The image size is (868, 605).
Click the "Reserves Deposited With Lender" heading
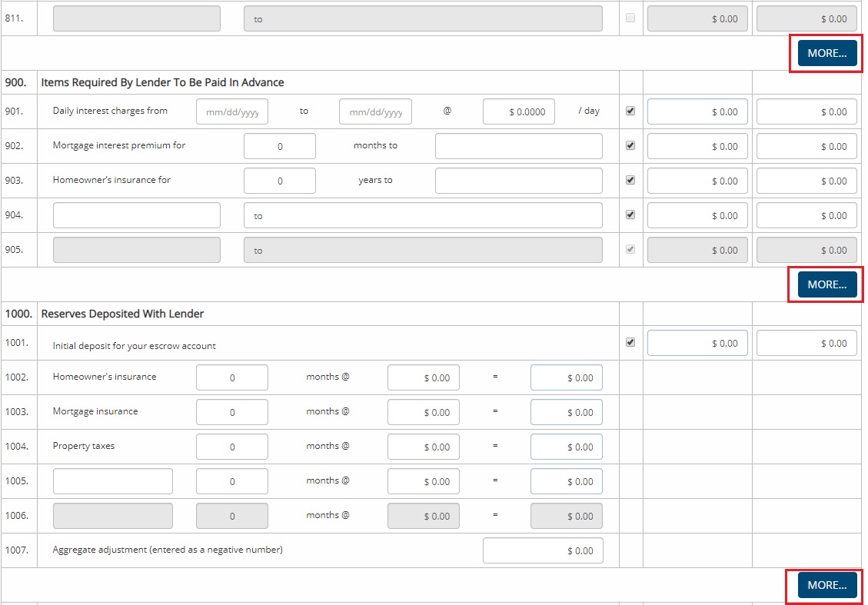(x=122, y=314)
